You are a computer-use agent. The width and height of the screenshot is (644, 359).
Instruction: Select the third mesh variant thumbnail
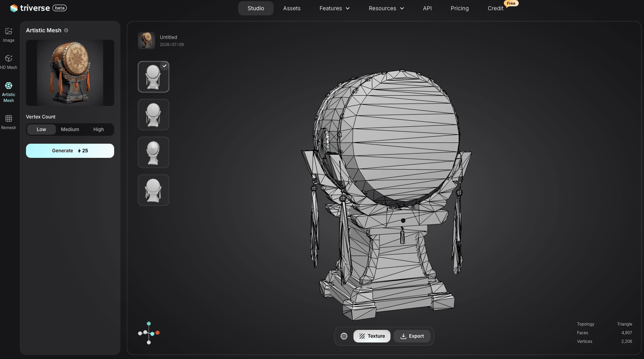click(154, 152)
